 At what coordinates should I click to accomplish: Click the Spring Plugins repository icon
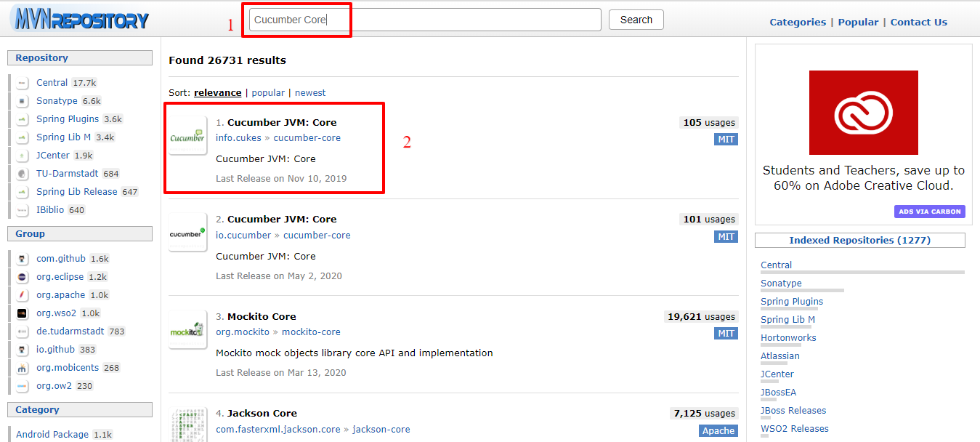[23, 119]
